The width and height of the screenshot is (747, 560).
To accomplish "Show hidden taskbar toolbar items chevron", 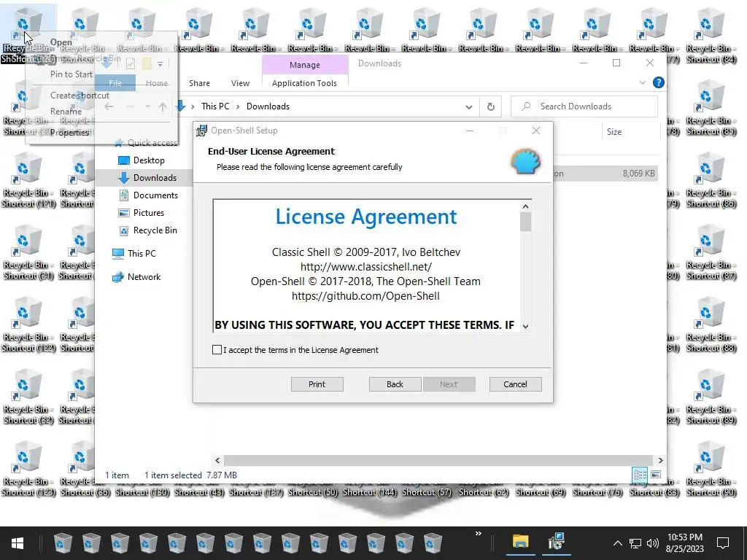I will pos(479,534).
